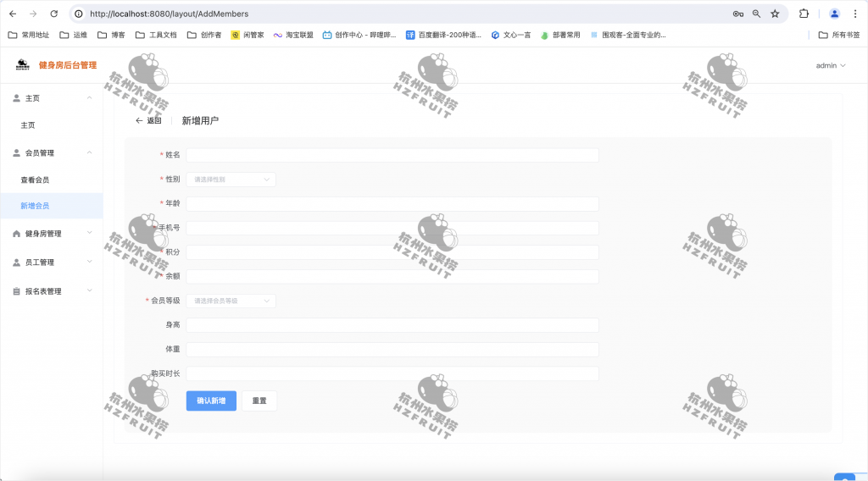The height and width of the screenshot is (481, 868).
Task: Click the 创作中心 bilibili bookmark icon
Action: 327,35
